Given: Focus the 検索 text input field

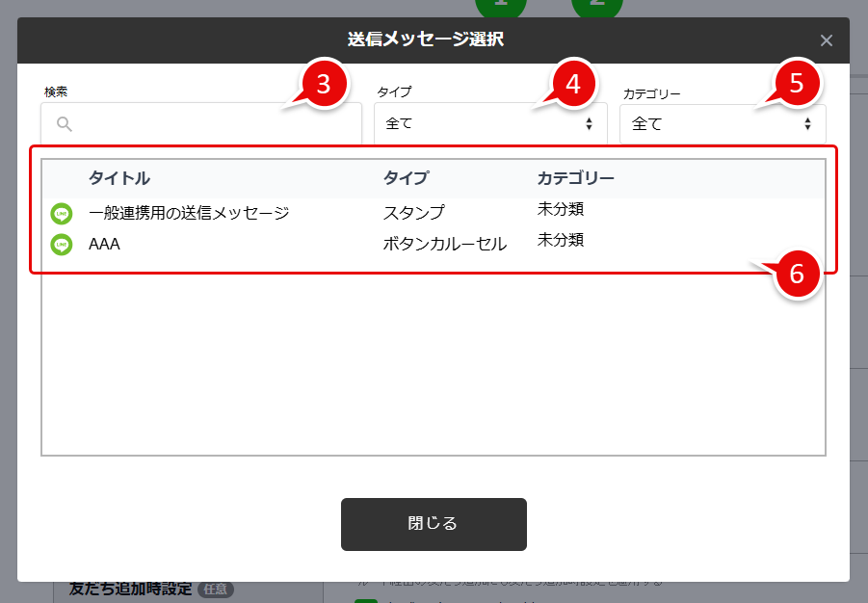Looking at the screenshot, I should (212, 124).
